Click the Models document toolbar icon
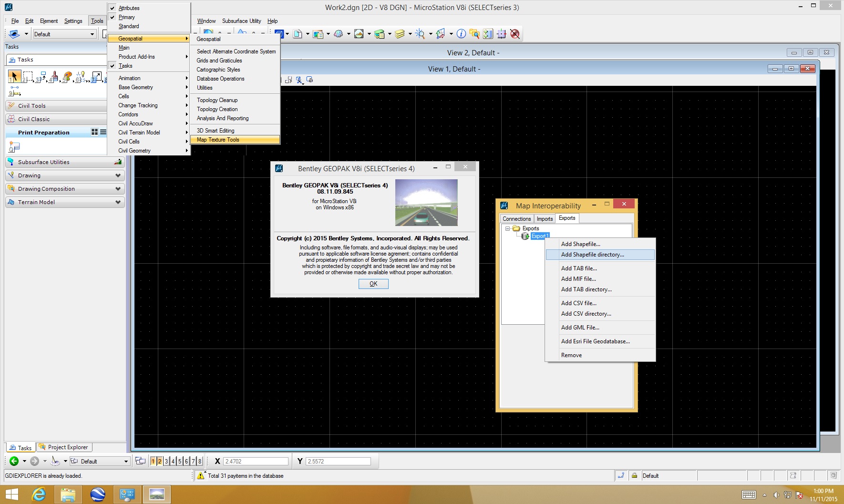 coord(298,34)
